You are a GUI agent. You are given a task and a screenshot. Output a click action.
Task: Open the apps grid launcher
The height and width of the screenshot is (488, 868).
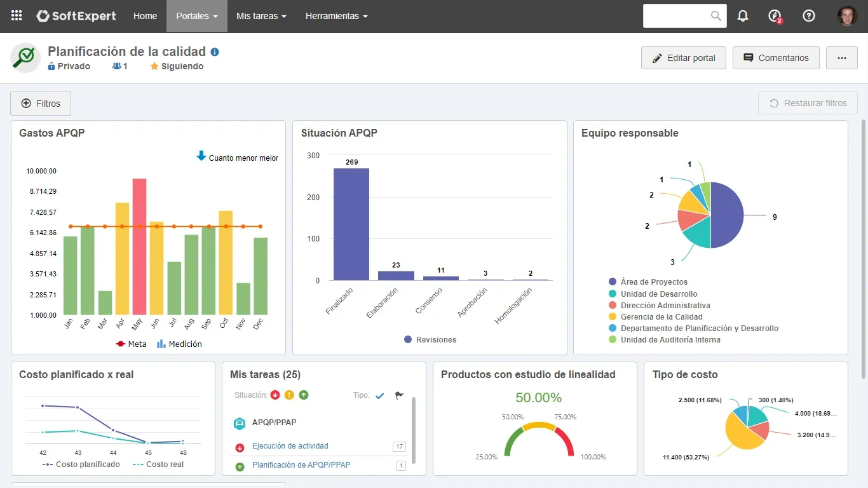[17, 16]
